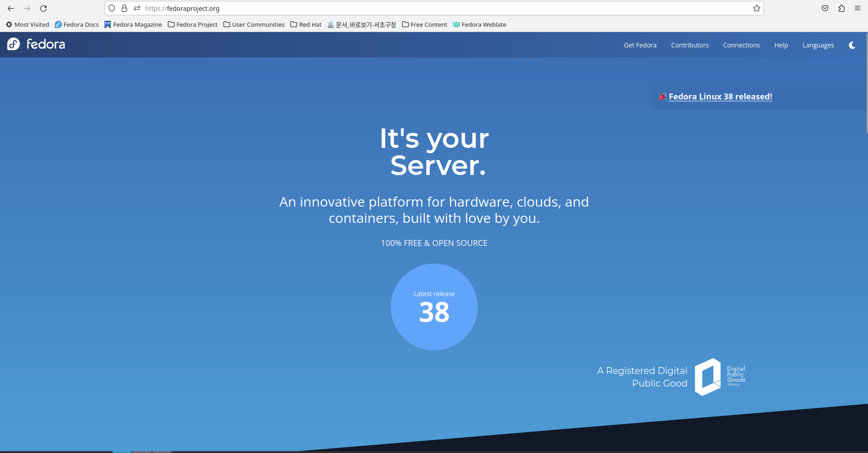Screen dimensions: 868x453
Task: Open the Fedora Weblate bookmark
Action: pos(479,24)
